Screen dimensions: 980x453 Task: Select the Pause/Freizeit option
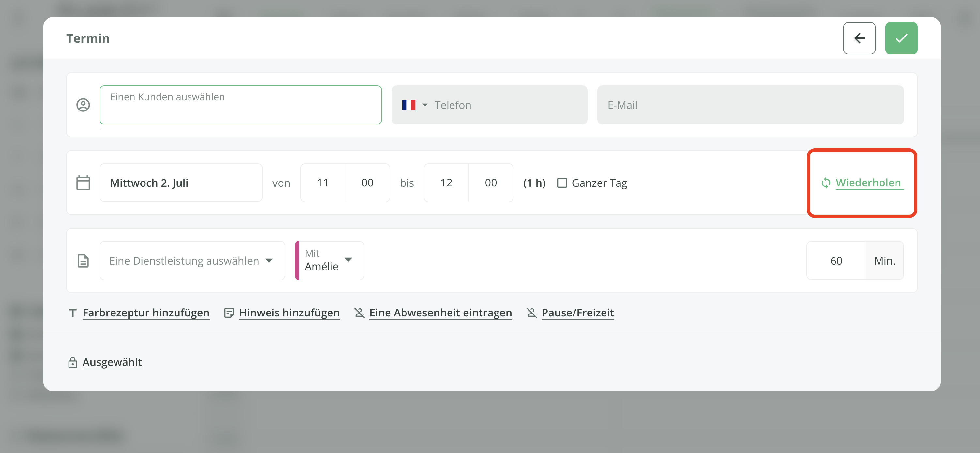click(577, 313)
